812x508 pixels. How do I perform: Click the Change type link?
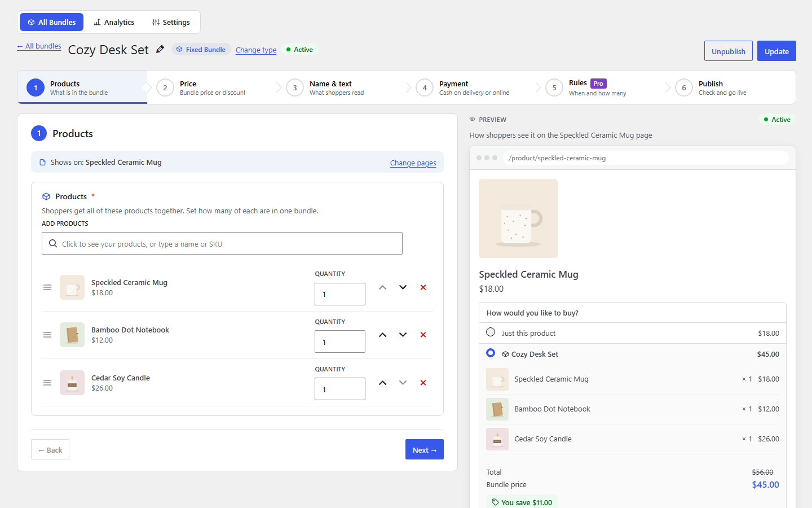click(256, 50)
